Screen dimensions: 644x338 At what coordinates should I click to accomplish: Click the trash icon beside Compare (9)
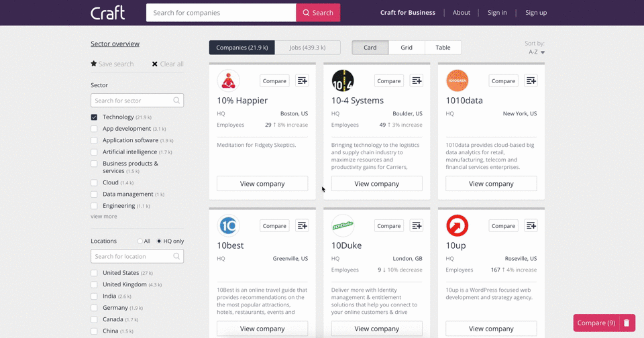click(627, 323)
